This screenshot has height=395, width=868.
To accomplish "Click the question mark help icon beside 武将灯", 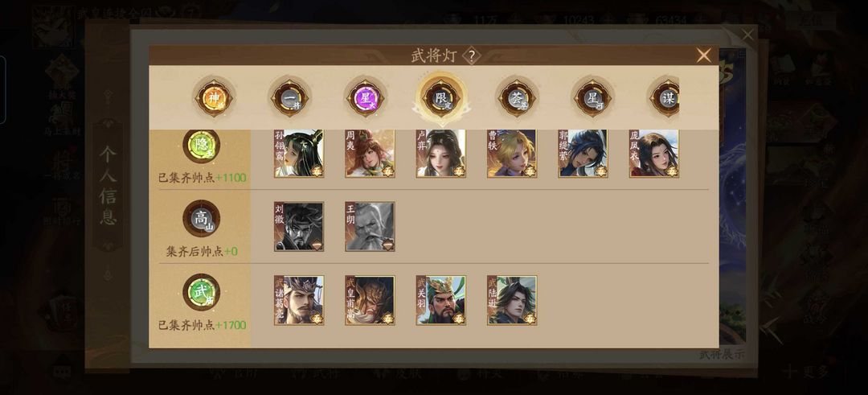I will (471, 56).
